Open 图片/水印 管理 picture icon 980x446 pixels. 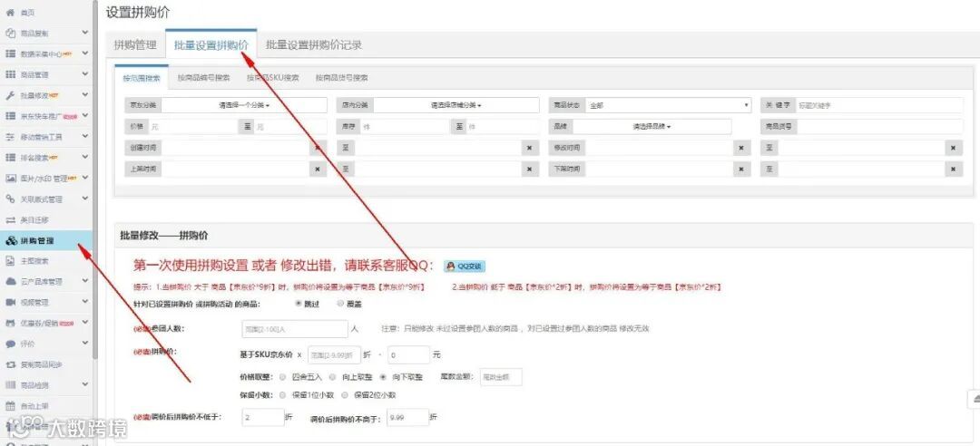10,178
